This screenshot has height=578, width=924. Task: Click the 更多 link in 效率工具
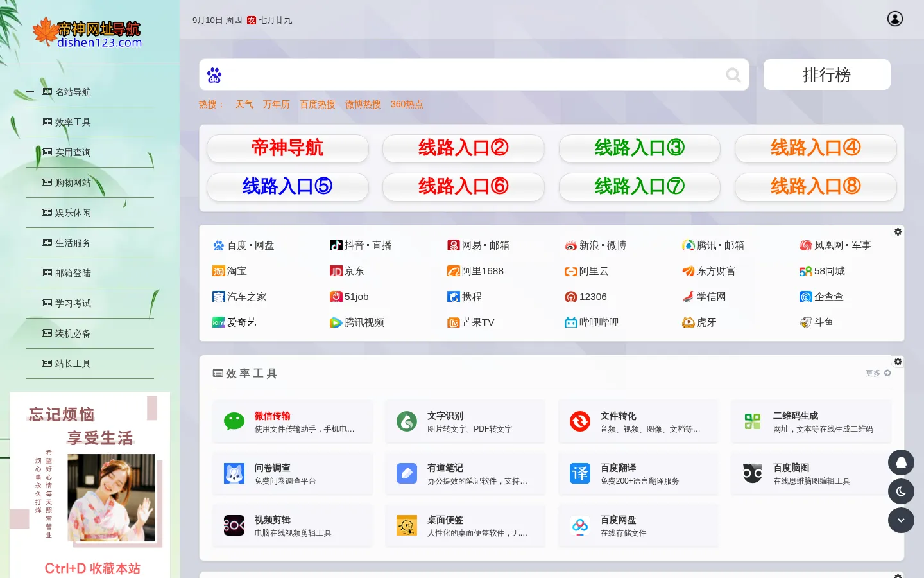point(878,373)
